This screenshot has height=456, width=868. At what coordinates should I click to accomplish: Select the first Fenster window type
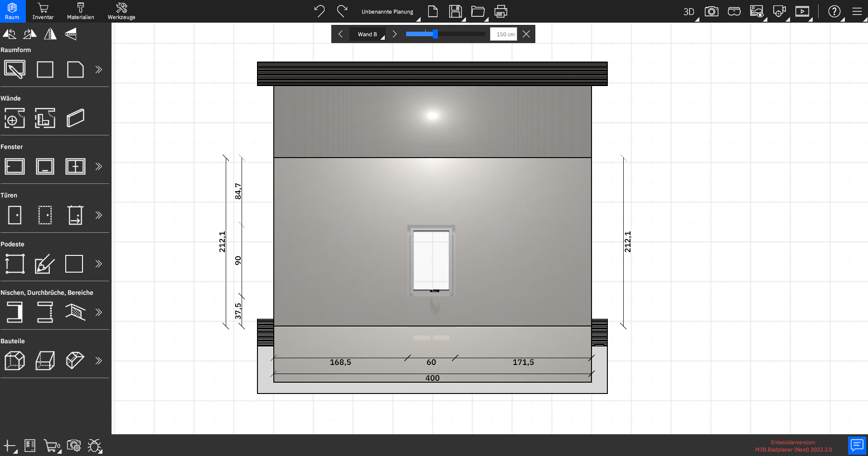click(15, 167)
